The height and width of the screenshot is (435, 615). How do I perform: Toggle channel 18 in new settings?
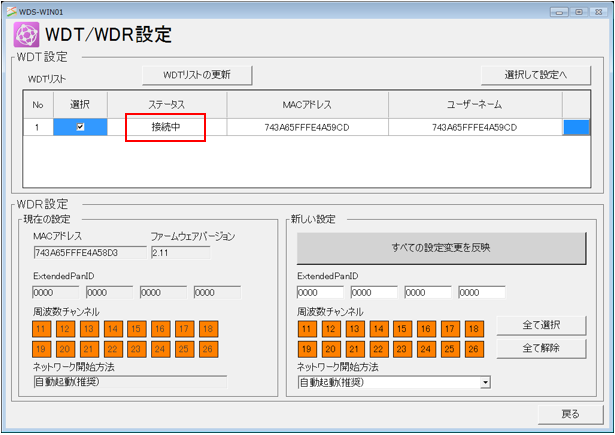pos(474,328)
